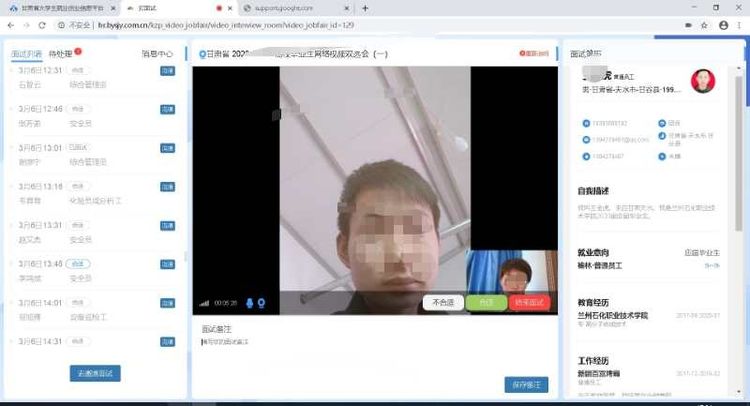This screenshot has width=750, height=406.
Task: Select the 3月6日 13:31 interview entry
Action: click(x=95, y=232)
